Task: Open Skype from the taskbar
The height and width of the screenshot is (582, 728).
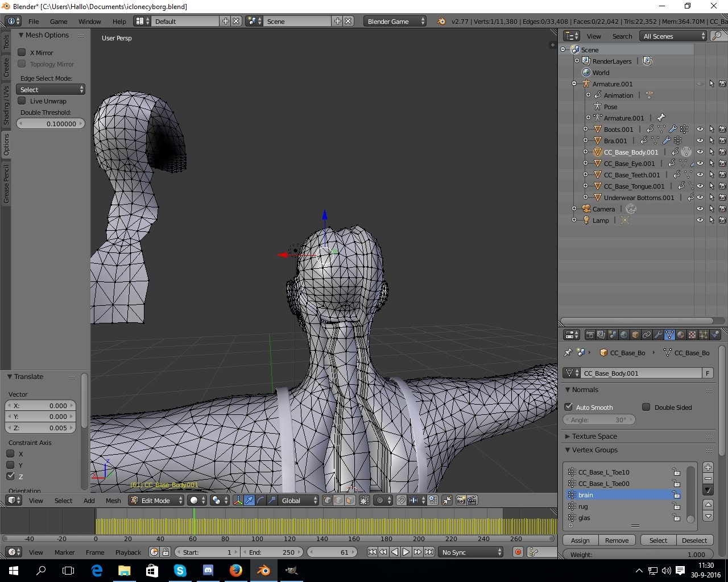Action: pyautogui.click(x=180, y=571)
